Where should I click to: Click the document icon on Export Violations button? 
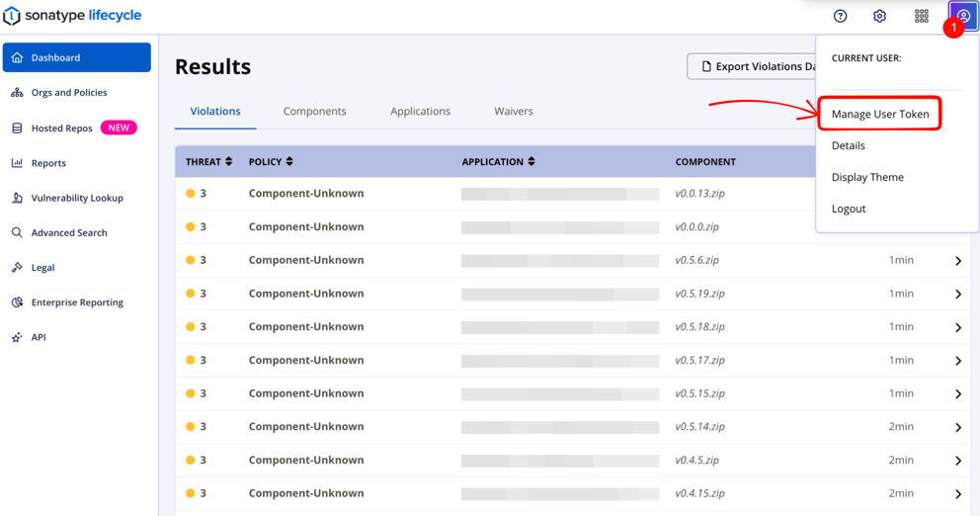point(706,66)
